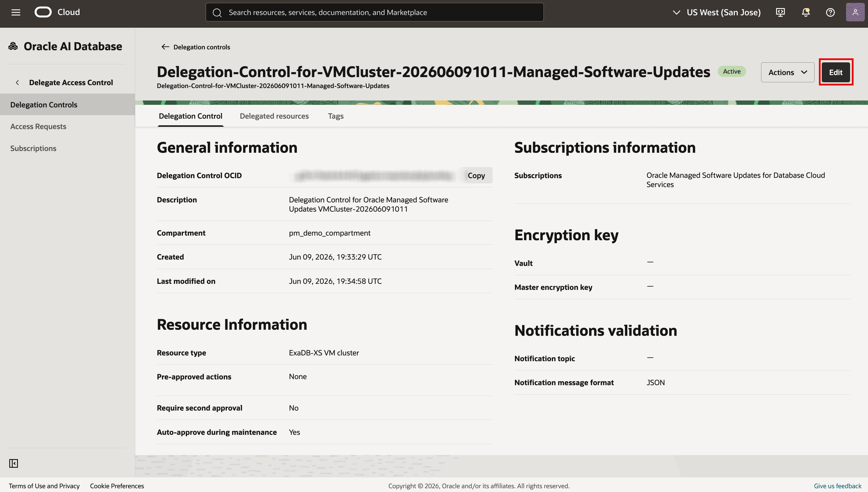Viewport: 868px width, 492px height.
Task: Open the Cloud Shell developer tools icon
Action: click(x=780, y=12)
